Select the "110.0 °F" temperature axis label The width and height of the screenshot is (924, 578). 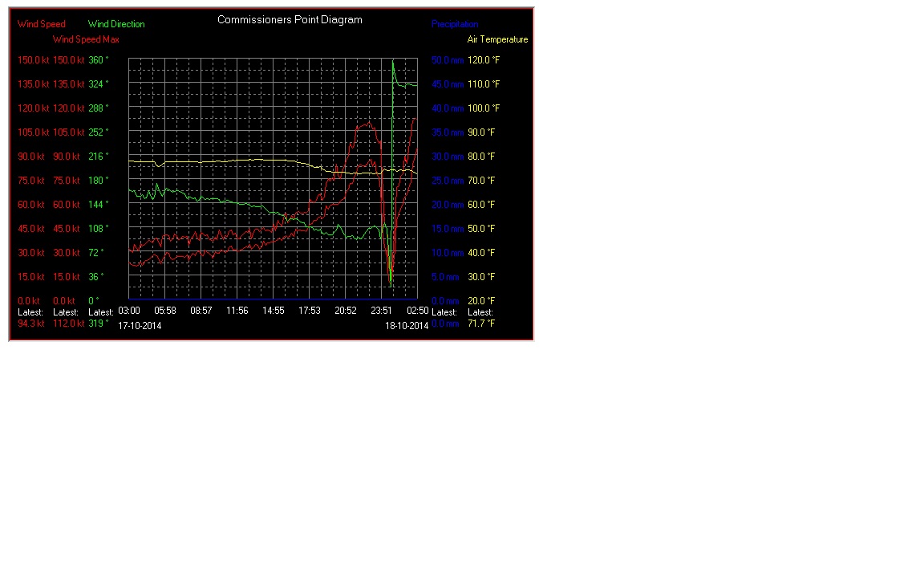point(483,84)
